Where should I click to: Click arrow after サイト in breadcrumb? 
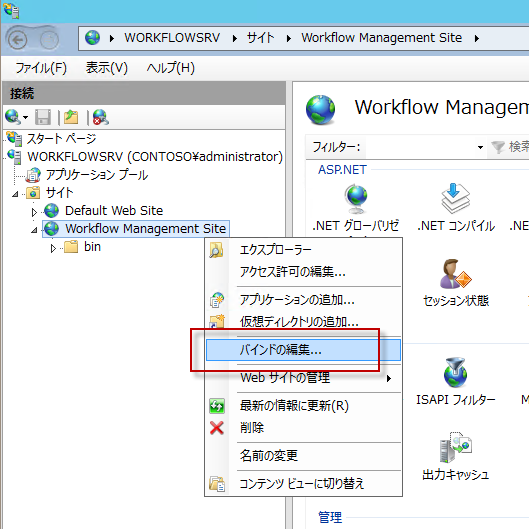(x=288, y=38)
